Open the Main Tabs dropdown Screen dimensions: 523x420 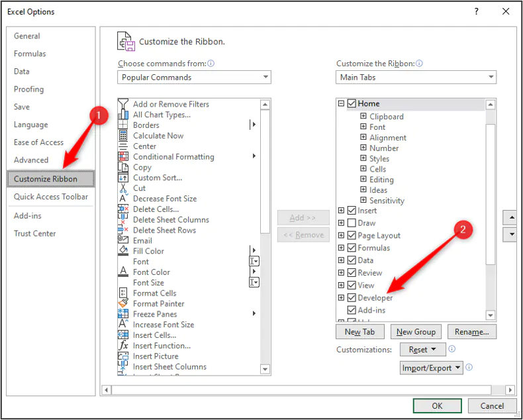point(416,77)
